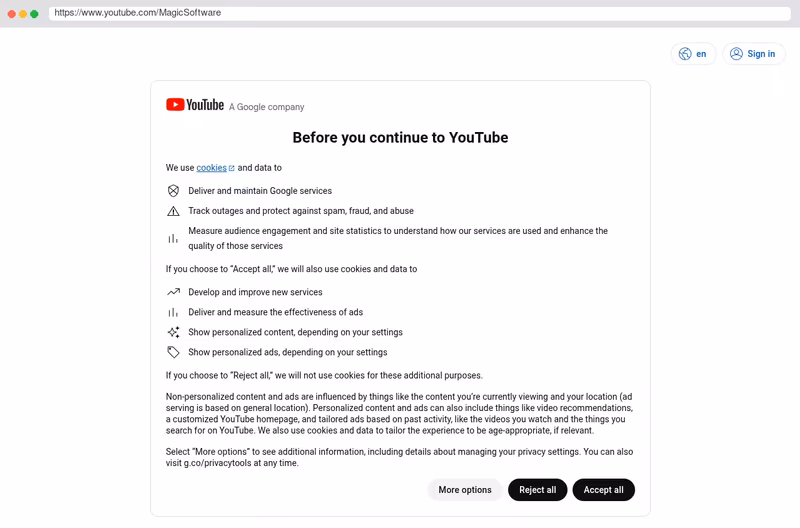Click the sparkle icon beside personalized content

173,332
